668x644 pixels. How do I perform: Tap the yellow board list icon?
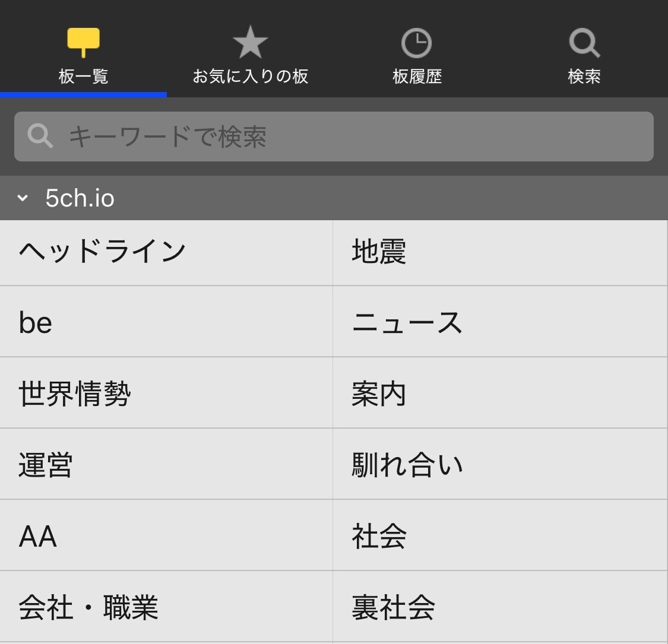coord(83,42)
